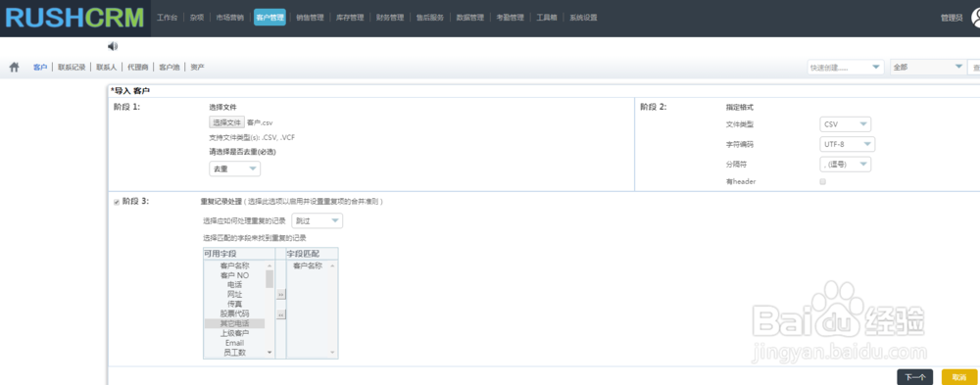Toggle the 有header checkbox

[x=822, y=182]
